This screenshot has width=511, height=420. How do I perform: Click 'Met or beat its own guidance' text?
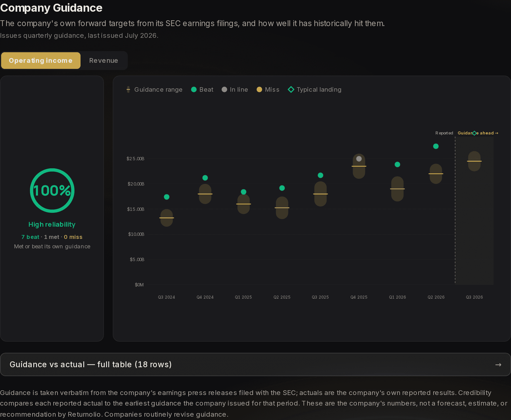(x=52, y=246)
